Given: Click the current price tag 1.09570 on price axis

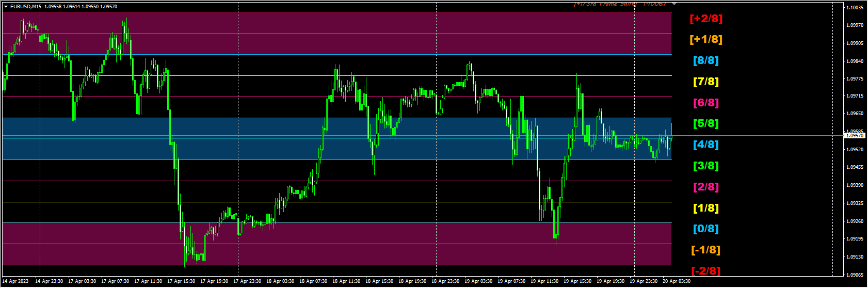Looking at the screenshot, I should 855,136.
